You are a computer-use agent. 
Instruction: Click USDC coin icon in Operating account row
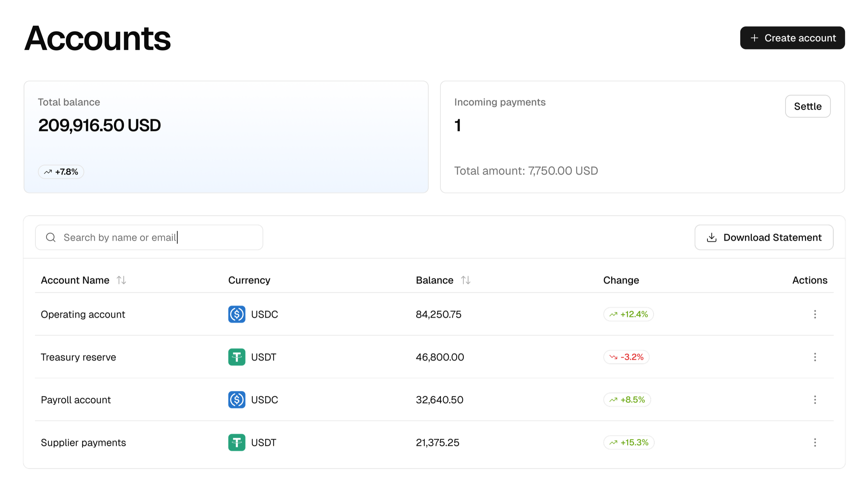[x=237, y=314]
